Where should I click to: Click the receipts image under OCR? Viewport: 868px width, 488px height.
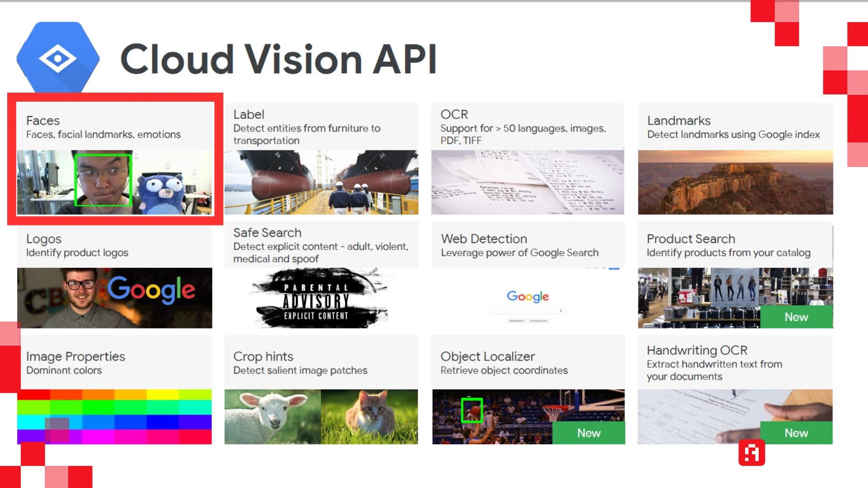pos(528,183)
